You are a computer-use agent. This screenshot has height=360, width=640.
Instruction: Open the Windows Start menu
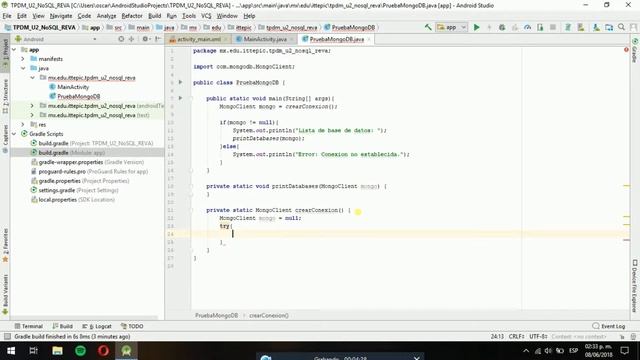(x=11, y=351)
